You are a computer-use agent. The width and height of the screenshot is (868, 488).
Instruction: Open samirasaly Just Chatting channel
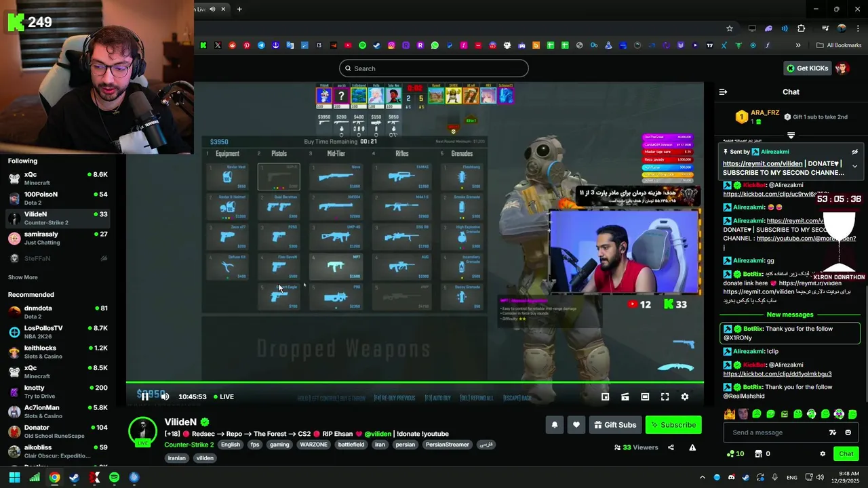[x=58, y=238]
